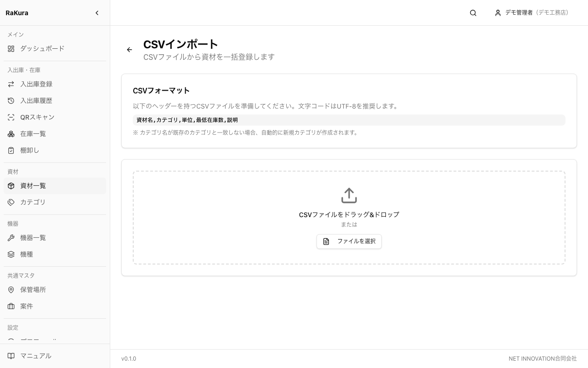Click the 入出庫履歴 history clock icon

(x=11, y=101)
